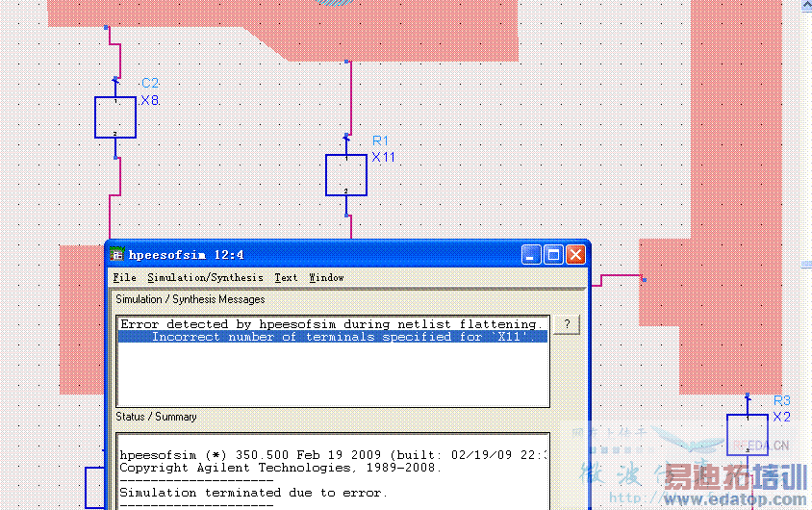Click the R1 component label
Screen dimensions: 812x510
coord(380,140)
